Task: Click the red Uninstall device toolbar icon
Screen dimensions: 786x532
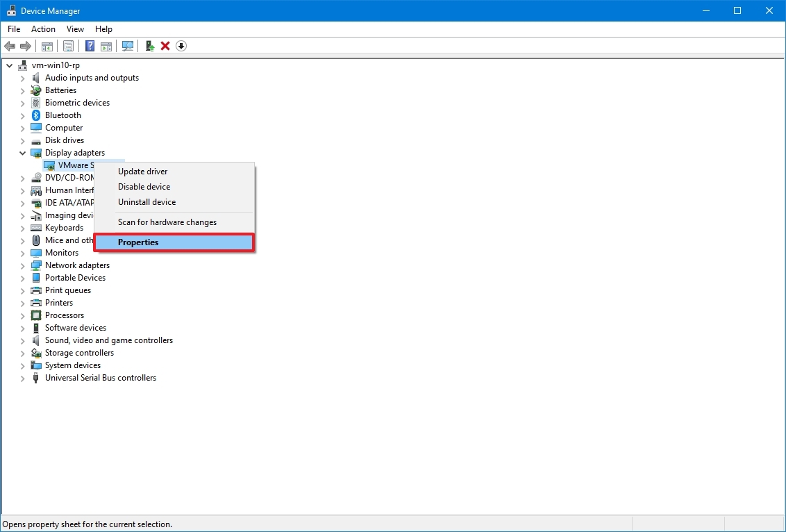Action: point(165,46)
